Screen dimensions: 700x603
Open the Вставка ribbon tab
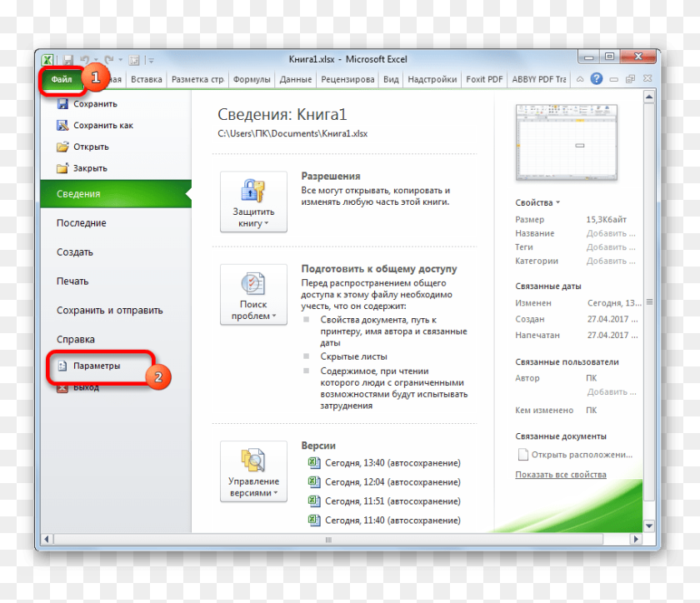[146, 80]
